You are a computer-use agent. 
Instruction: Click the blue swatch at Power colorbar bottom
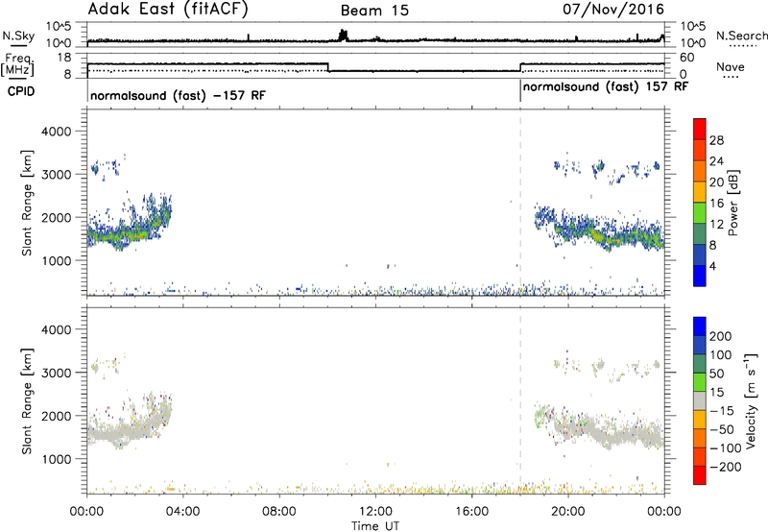coord(700,276)
